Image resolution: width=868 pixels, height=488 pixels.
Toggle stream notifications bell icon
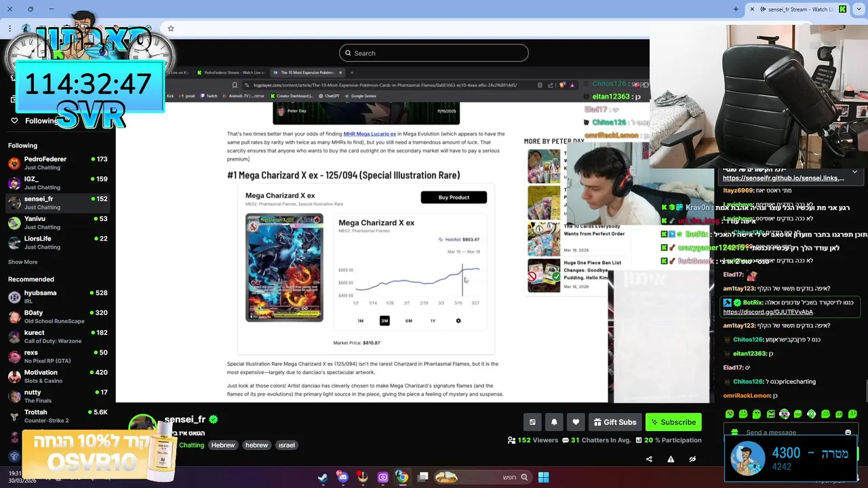[554, 422]
